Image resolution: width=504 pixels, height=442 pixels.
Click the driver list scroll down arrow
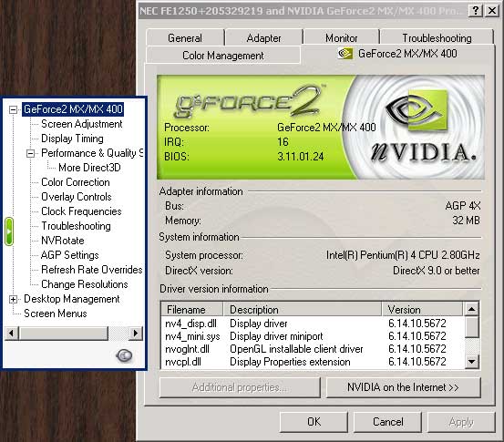point(471,361)
